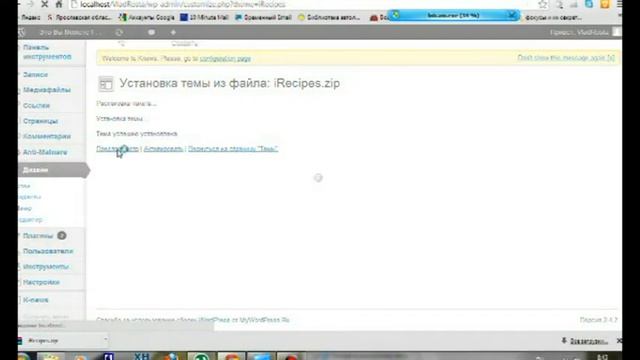Open the Плагины sidebar menu
Image resolution: width=640 pixels, height=360 pixels.
(38, 236)
